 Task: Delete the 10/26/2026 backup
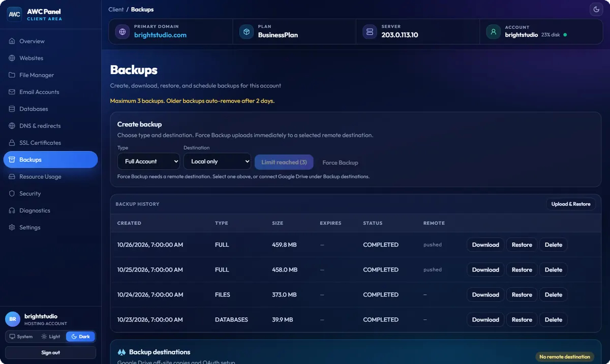tap(554, 245)
